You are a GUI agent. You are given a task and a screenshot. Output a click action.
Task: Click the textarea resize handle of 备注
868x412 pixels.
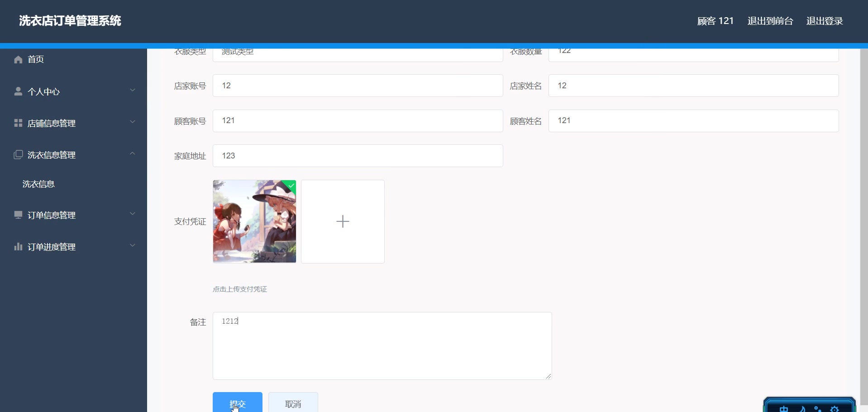click(548, 376)
